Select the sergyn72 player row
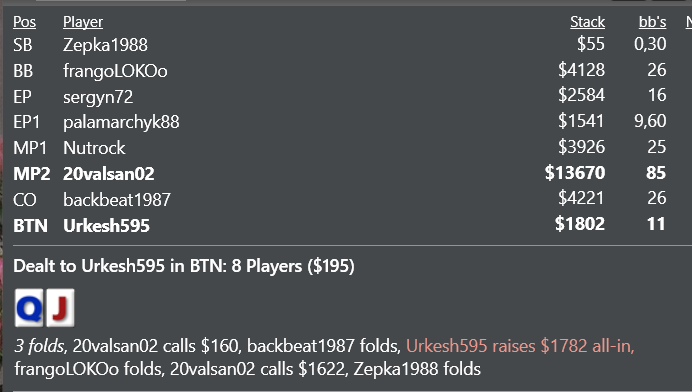This screenshot has width=692, height=392. (339, 97)
